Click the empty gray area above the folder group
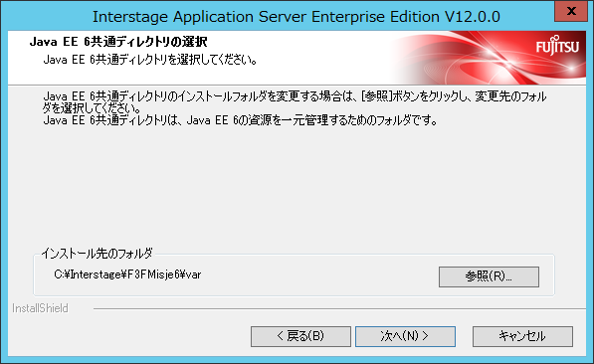This screenshot has height=364, width=594. (296, 186)
